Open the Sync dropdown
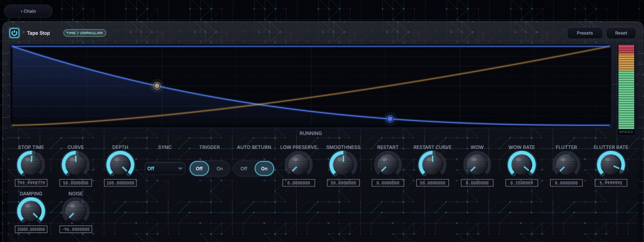Image resolution: width=644 pixels, height=242 pixels. point(165,168)
